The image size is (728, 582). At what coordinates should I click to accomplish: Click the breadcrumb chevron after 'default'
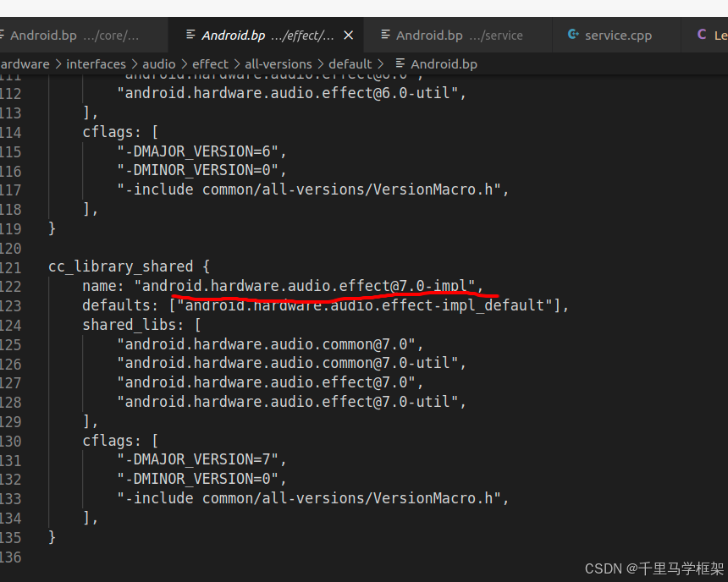click(381, 64)
